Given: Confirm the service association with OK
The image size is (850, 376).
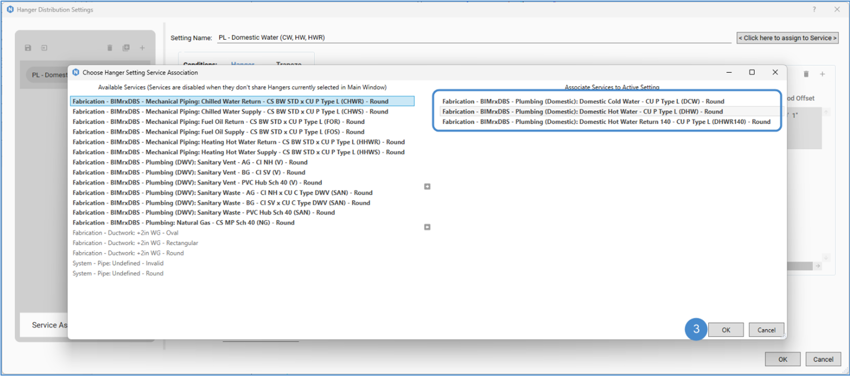Looking at the screenshot, I should click(x=726, y=329).
